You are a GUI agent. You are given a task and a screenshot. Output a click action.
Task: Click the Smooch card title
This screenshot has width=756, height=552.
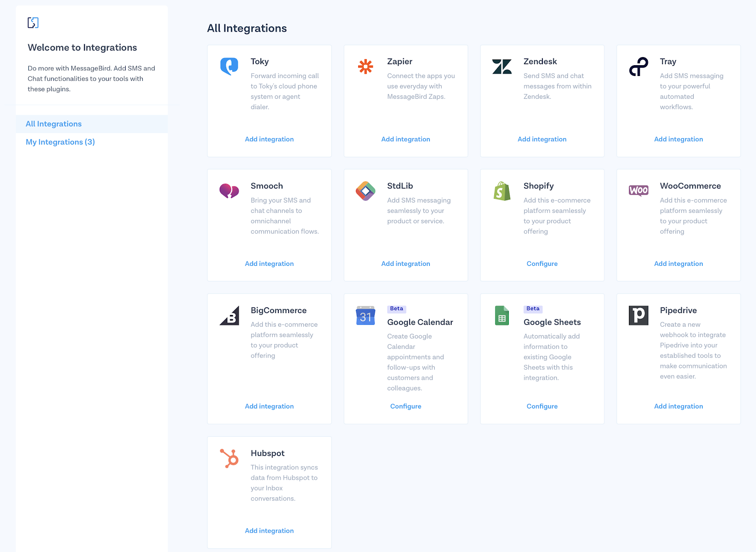pyautogui.click(x=266, y=186)
